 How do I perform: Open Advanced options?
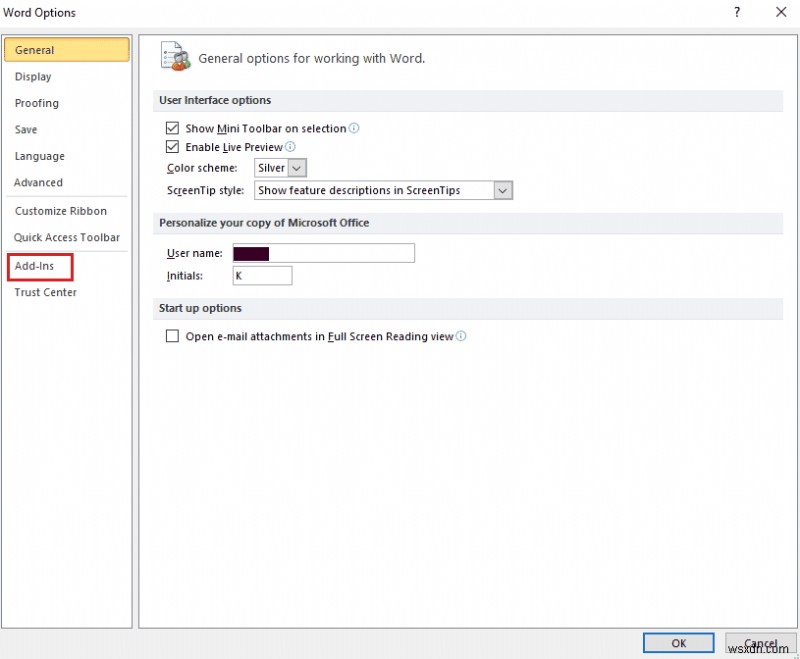coord(38,183)
